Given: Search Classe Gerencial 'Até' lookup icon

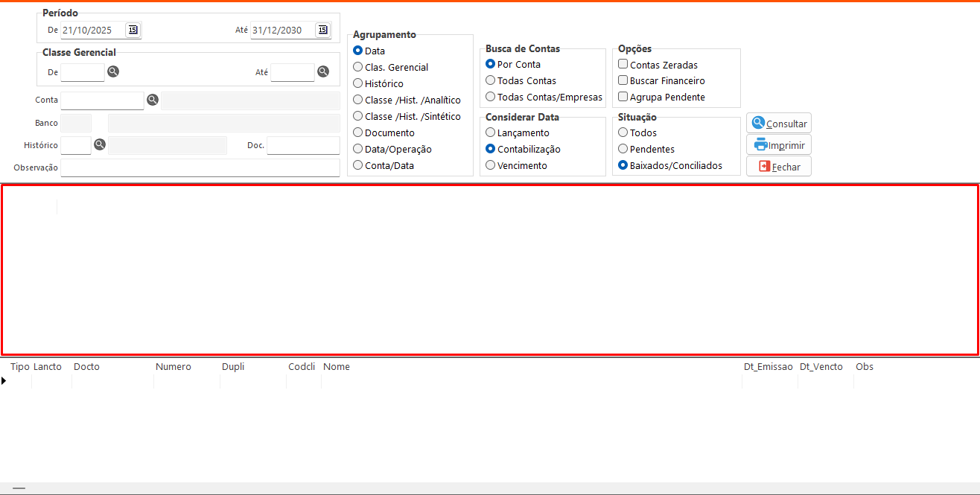Looking at the screenshot, I should pos(323,71).
